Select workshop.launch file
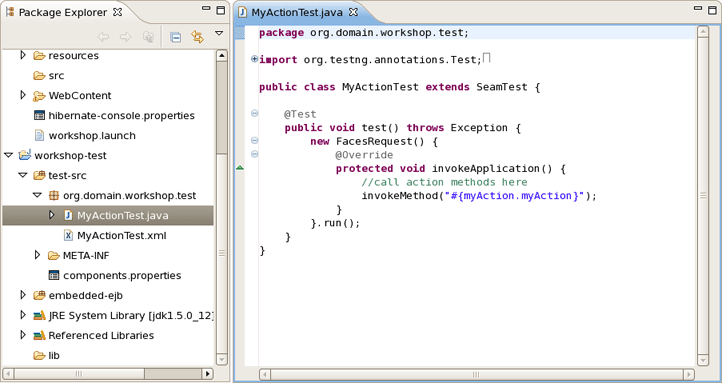The width and height of the screenshot is (722, 383). [x=92, y=136]
